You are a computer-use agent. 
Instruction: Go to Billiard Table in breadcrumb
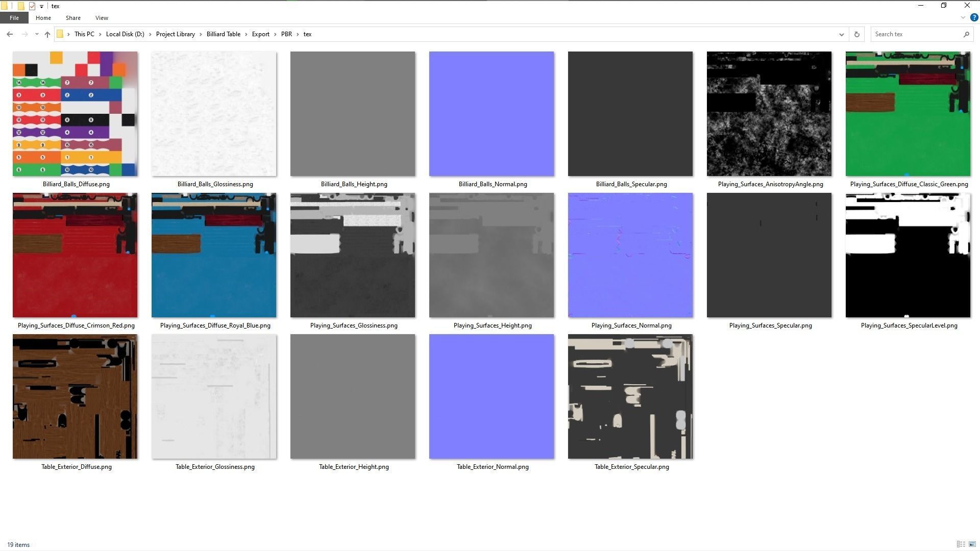223,34
